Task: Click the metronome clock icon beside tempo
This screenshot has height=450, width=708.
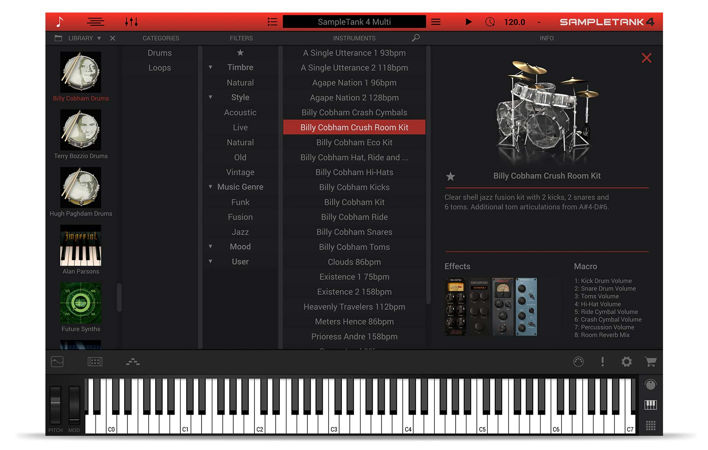Action: [489, 21]
